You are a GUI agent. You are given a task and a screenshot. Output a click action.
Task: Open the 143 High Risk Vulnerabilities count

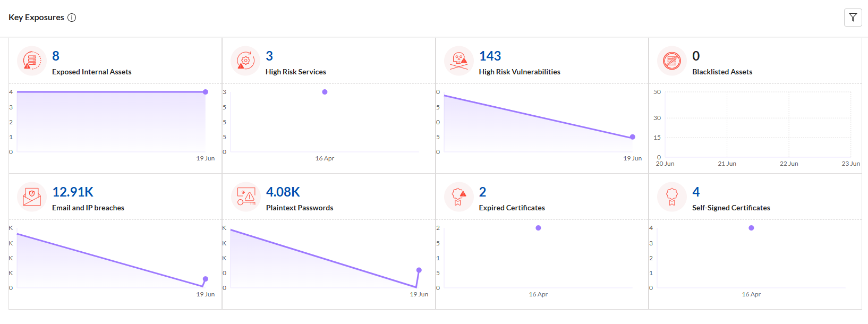point(490,56)
